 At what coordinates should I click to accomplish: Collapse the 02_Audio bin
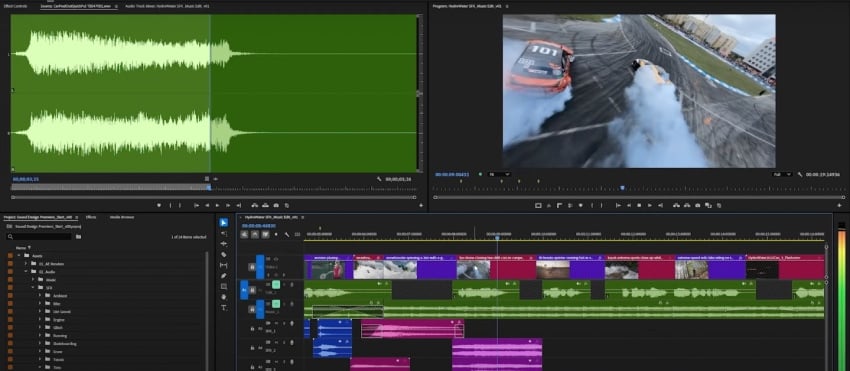(x=26, y=272)
